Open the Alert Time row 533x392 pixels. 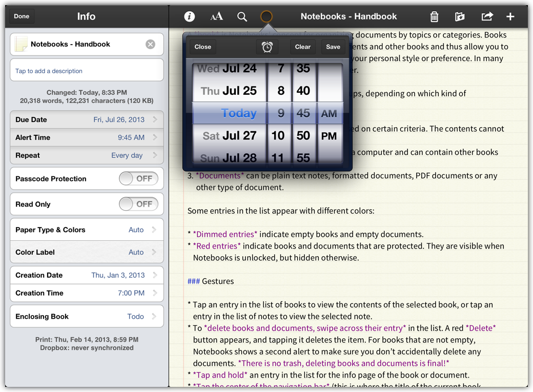(x=87, y=137)
